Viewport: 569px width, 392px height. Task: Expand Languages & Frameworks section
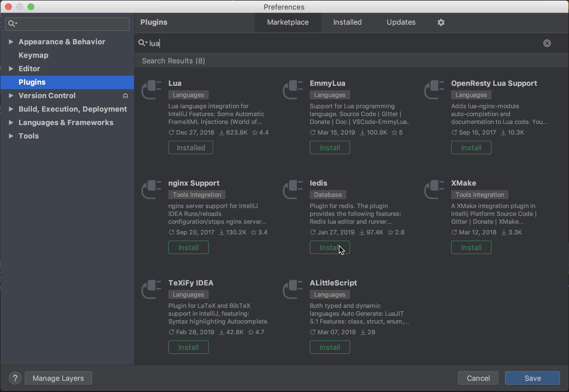11,123
